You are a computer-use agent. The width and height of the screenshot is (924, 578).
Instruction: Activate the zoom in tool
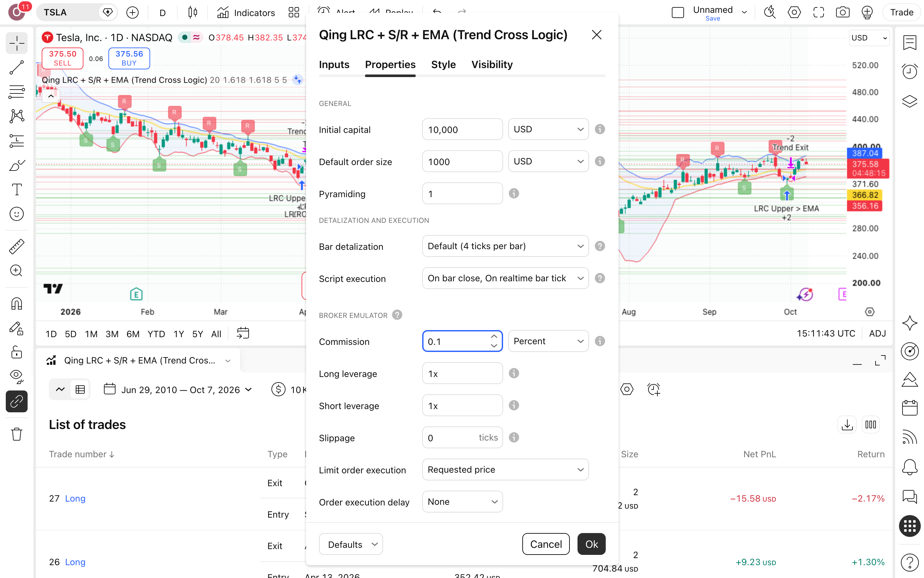point(16,271)
